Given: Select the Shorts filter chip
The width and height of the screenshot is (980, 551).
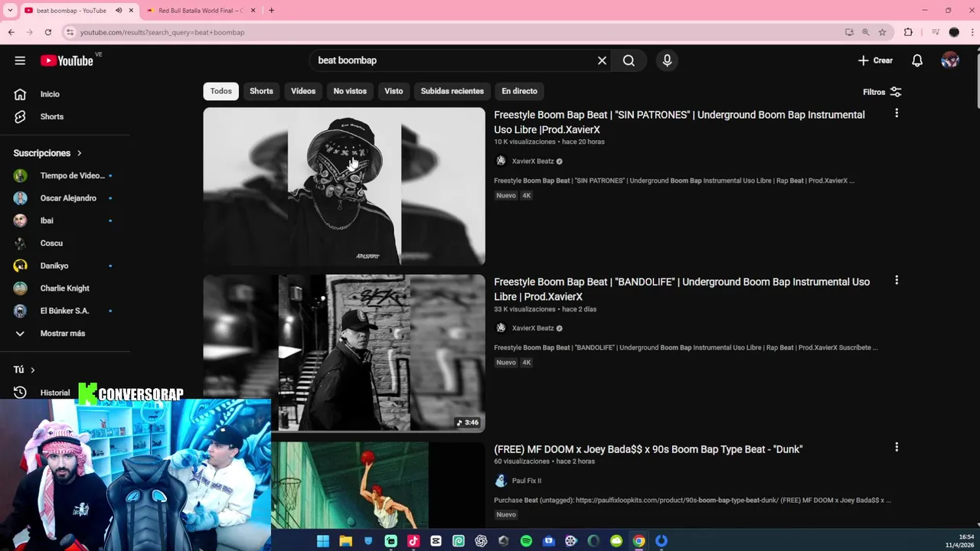Looking at the screenshot, I should [261, 91].
